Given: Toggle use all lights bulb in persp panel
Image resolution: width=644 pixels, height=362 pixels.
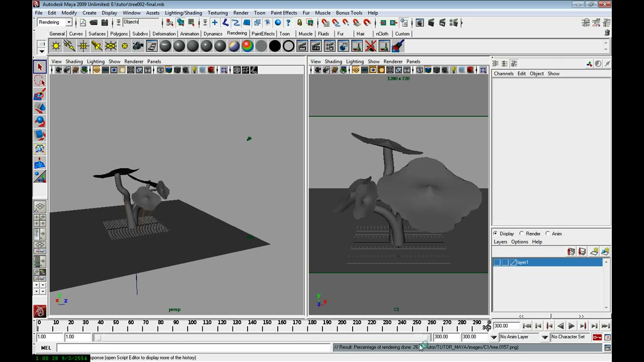Looking at the screenshot, I should (194, 70).
